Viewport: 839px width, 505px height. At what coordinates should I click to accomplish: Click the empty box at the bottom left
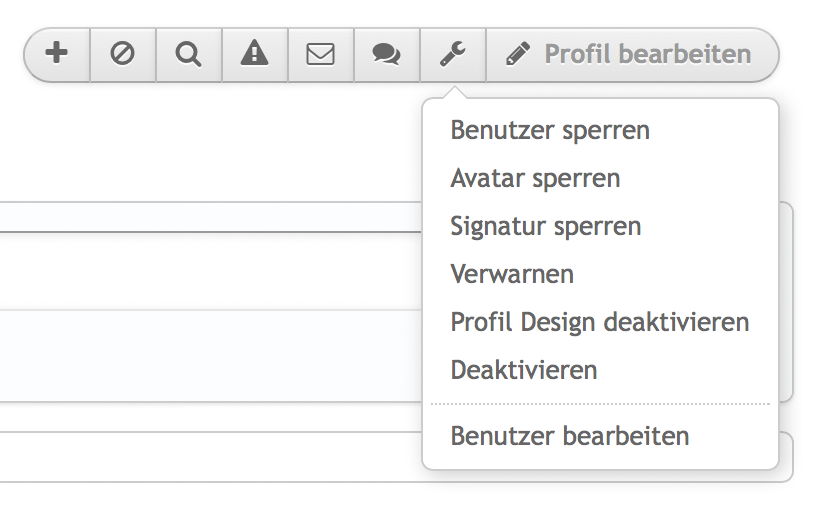coord(200,457)
